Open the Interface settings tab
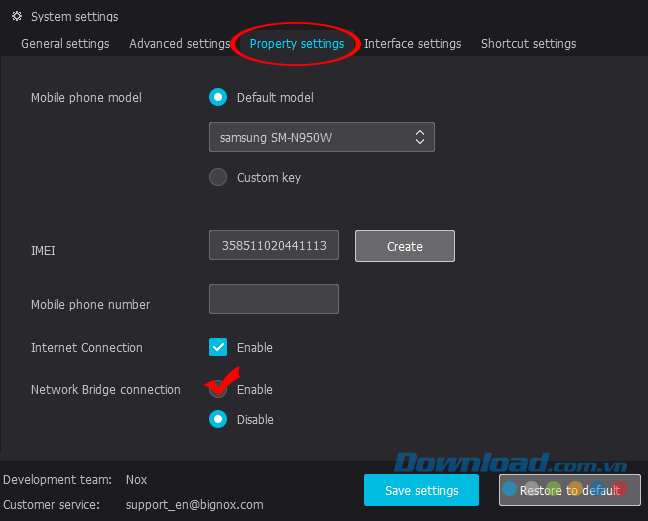 pos(412,44)
